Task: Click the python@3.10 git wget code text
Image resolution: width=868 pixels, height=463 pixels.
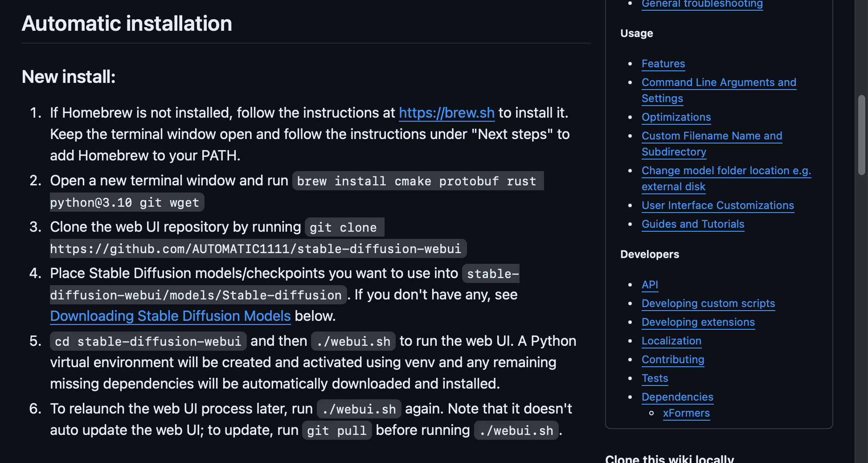Action: pos(127,202)
